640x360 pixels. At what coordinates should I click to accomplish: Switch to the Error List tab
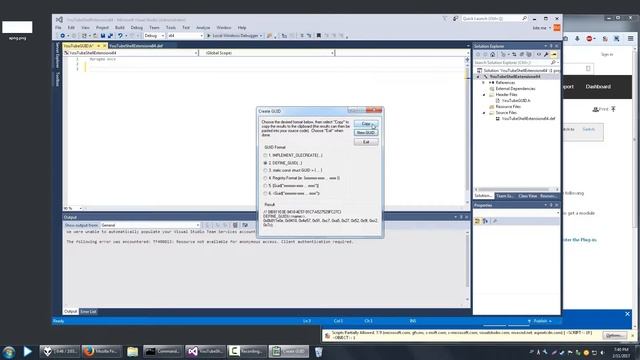point(88,312)
